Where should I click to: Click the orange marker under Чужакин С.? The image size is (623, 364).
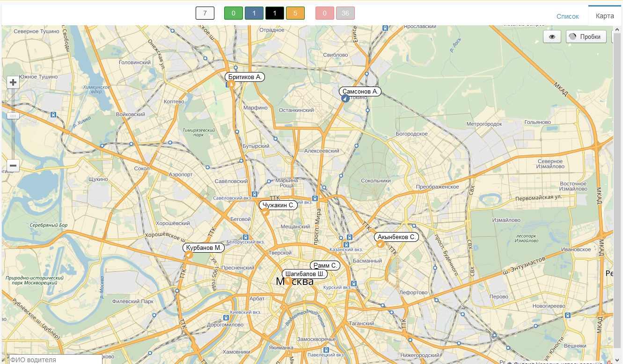[x=265, y=212]
